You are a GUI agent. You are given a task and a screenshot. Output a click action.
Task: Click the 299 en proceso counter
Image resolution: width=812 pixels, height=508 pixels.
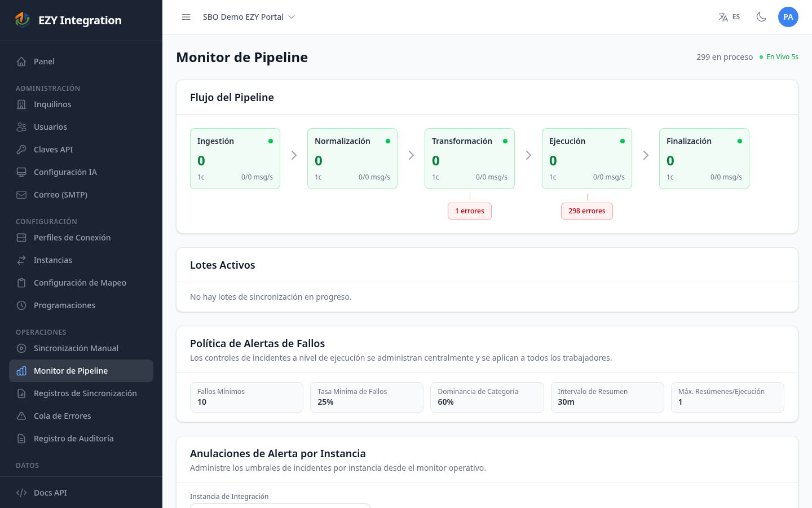[x=725, y=57]
